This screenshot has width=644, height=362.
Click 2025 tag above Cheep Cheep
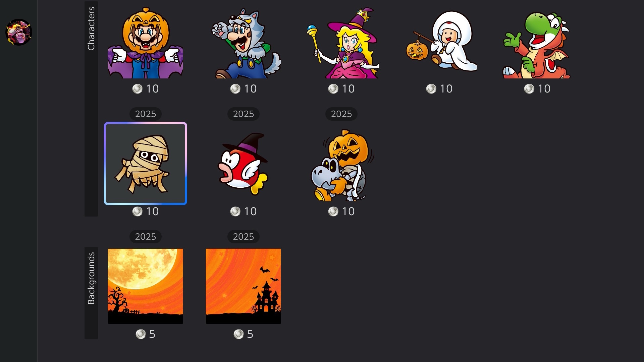click(x=244, y=114)
